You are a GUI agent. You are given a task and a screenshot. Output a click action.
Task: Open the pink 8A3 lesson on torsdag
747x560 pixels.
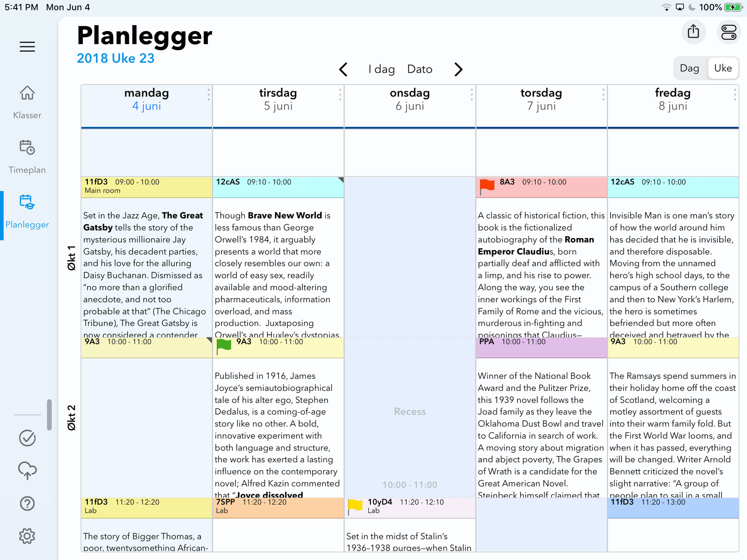tap(541, 186)
